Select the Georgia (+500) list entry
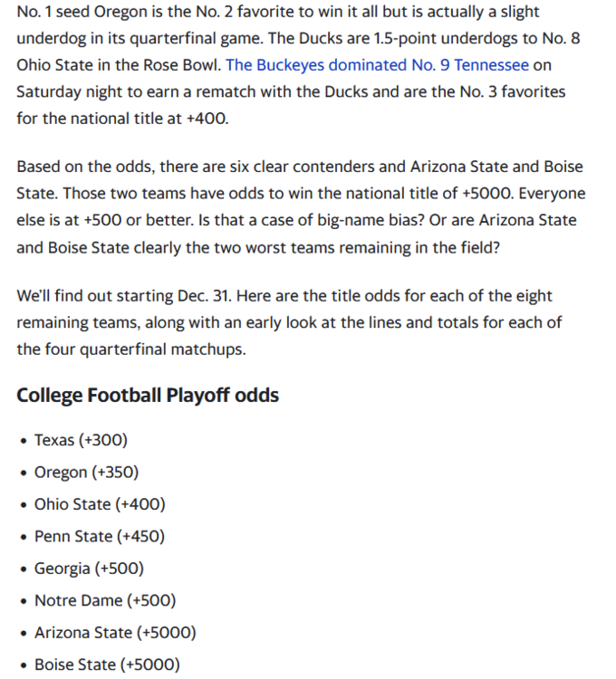616x679 pixels. 89,569
